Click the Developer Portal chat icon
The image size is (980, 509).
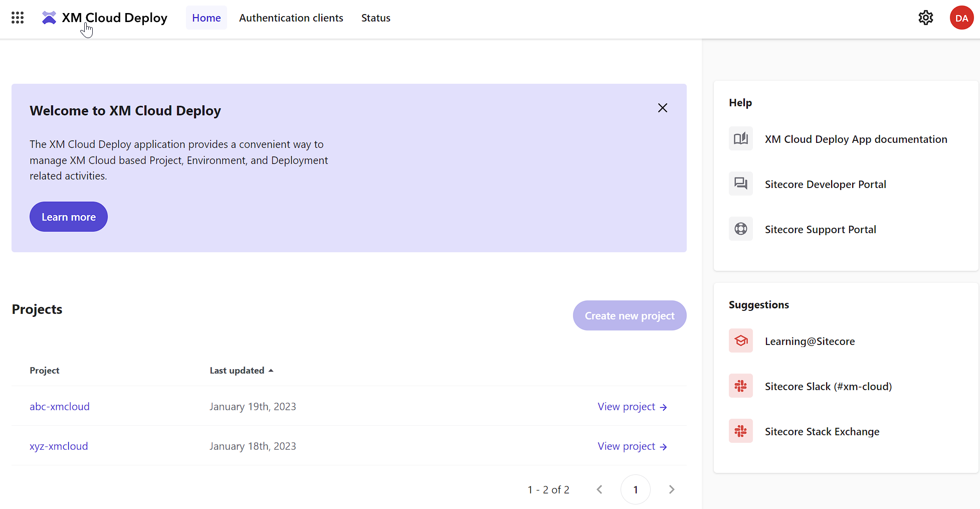740,184
